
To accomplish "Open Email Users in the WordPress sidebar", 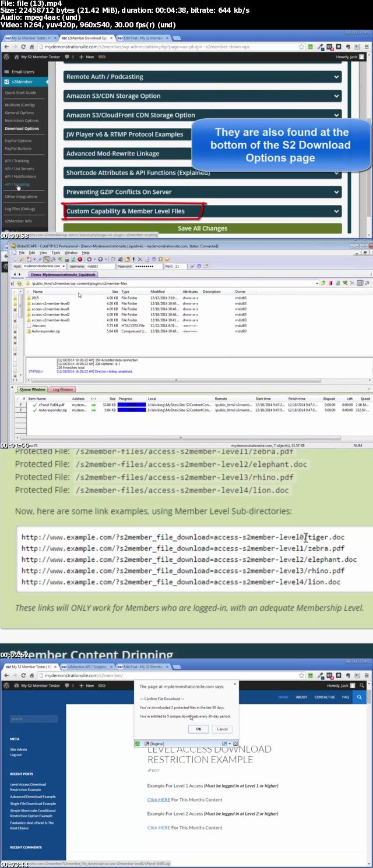I will pyautogui.click(x=24, y=72).
